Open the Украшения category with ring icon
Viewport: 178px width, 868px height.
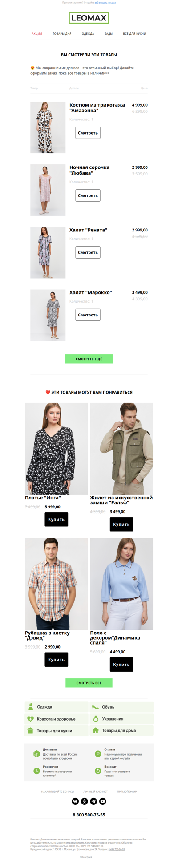121,719
